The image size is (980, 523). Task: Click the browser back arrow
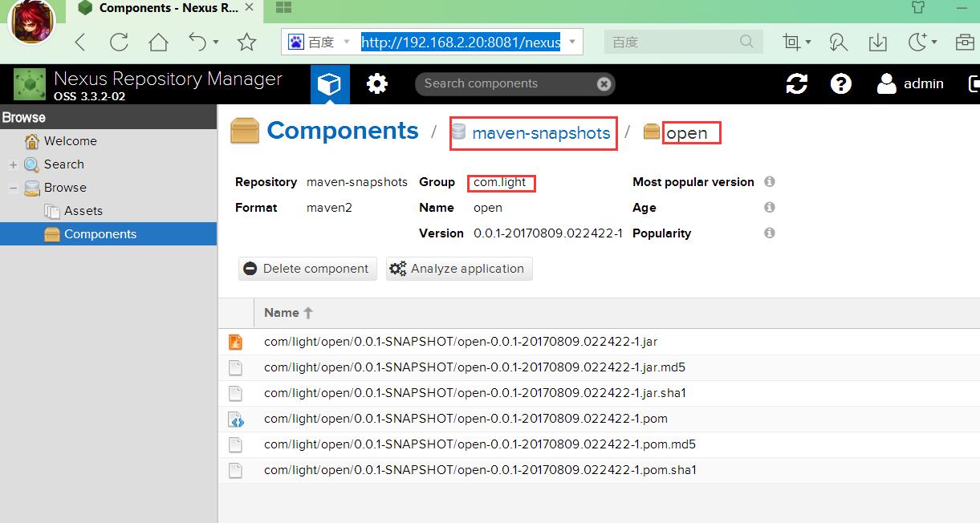(x=80, y=42)
